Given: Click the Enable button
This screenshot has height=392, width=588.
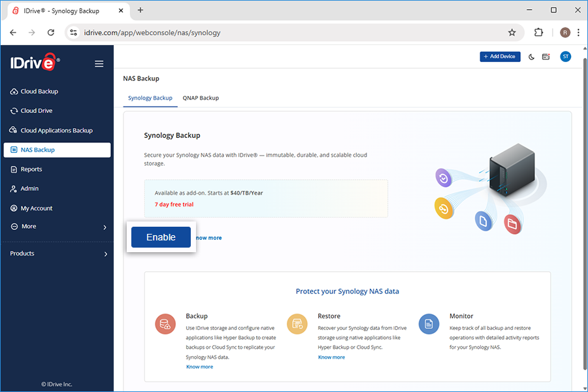Looking at the screenshot, I should pos(161,237).
